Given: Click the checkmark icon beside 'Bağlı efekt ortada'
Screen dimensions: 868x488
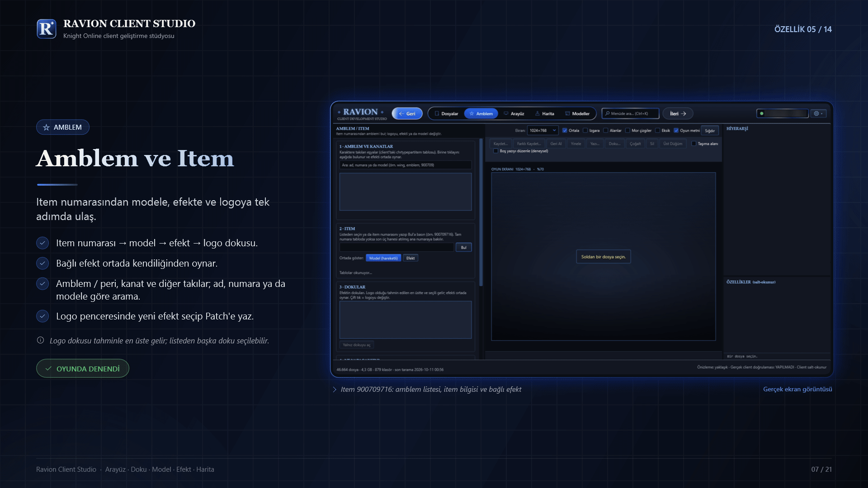Looking at the screenshot, I should coord(42,263).
